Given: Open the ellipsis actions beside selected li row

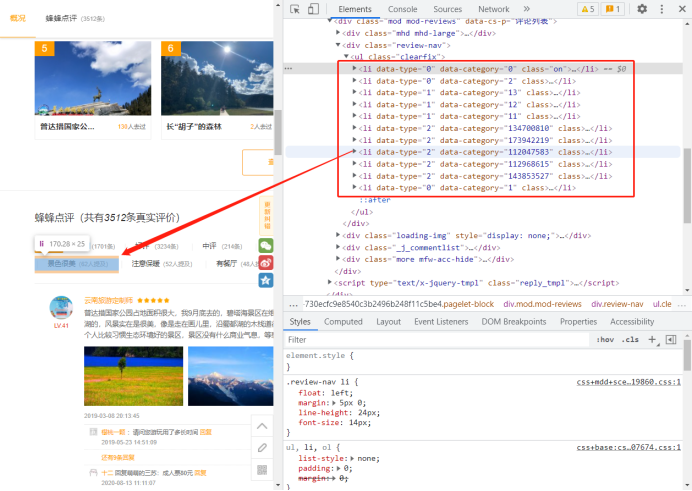Looking at the screenshot, I should pos(289,68).
